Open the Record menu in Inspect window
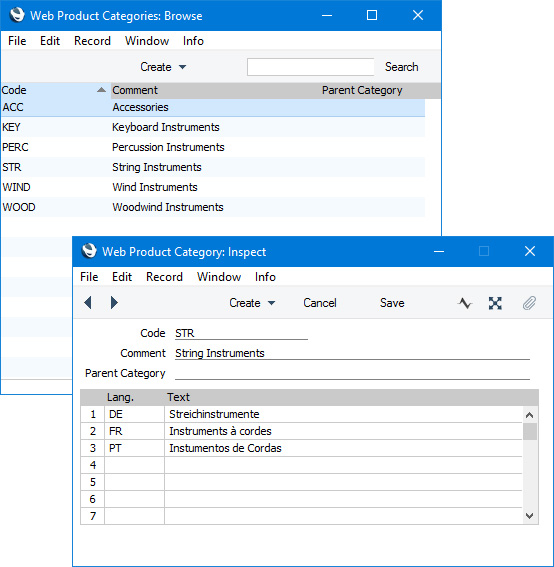Screen dimensions: 554x567 pos(164,277)
